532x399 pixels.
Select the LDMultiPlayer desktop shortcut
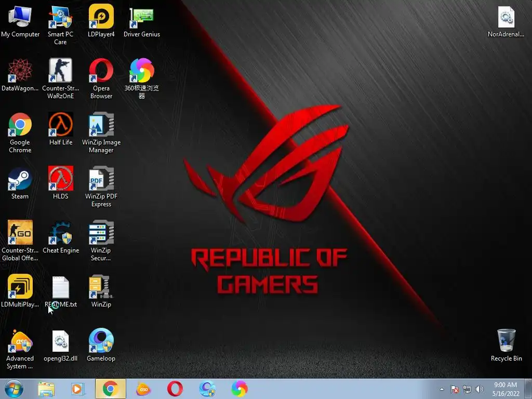(20, 291)
